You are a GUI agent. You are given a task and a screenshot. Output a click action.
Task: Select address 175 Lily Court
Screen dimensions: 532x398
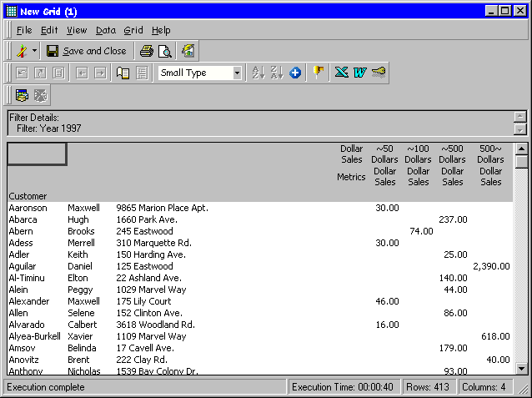(x=143, y=301)
